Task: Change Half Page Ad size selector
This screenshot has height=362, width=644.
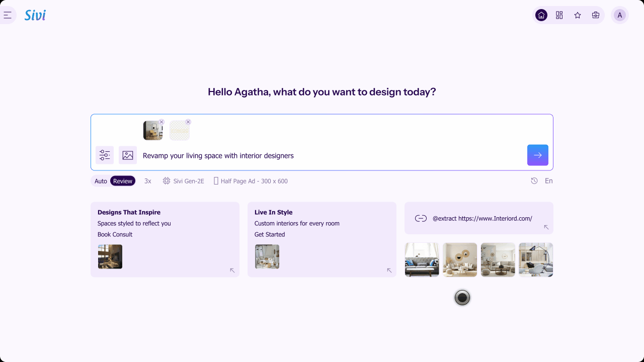Action: click(251, 181)
